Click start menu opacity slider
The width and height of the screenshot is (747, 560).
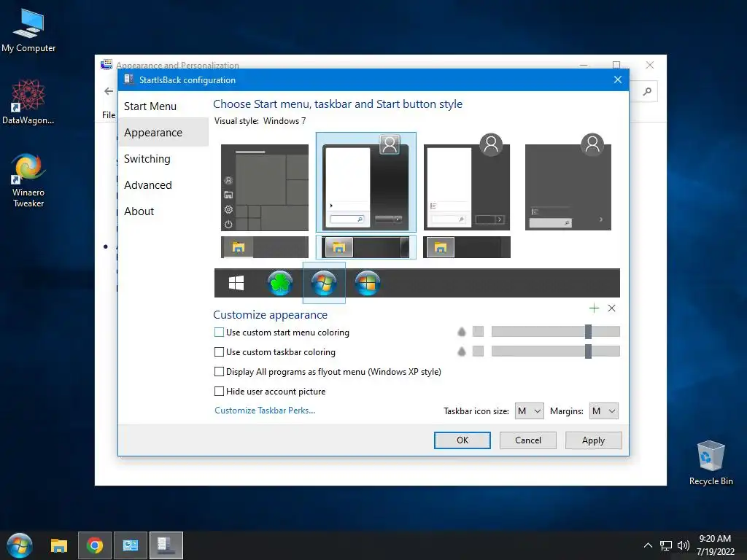coord(555,332)
